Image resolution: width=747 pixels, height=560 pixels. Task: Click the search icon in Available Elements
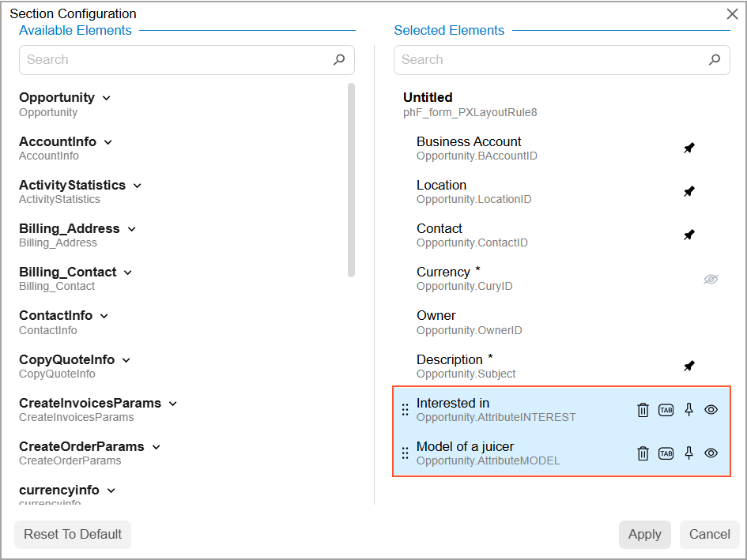339,59
